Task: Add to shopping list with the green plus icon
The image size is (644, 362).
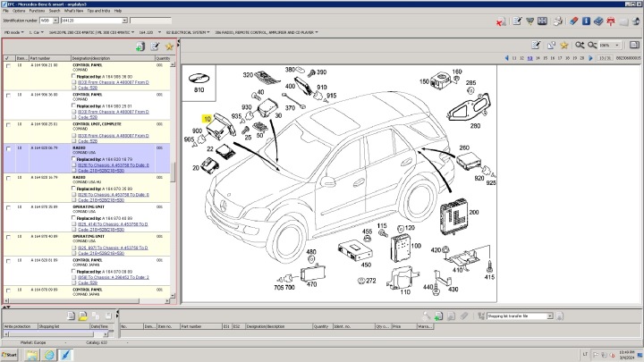Action: tap(140, 46)
